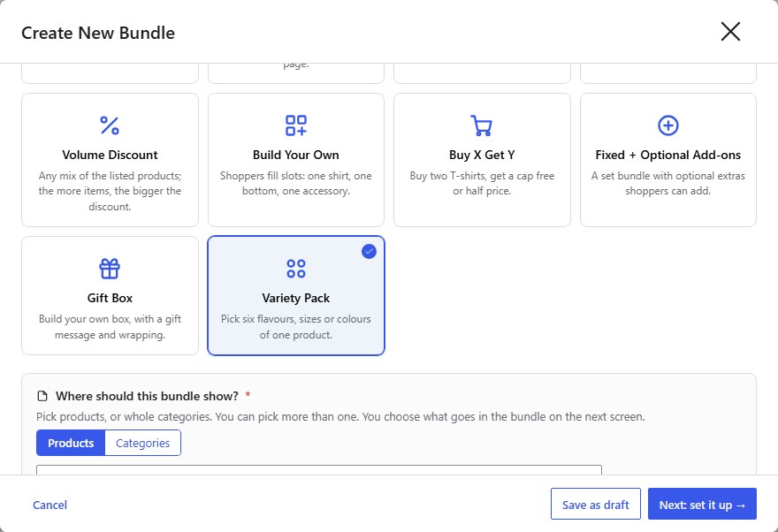
Task: Click the Build Your Own grid-plus icon
Action: click(x=295, y=125)
